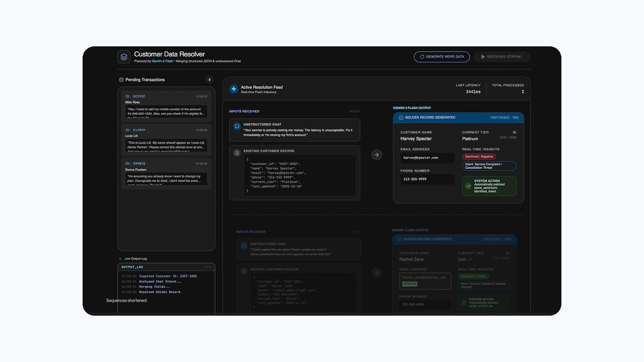This screenshot has width=644, height=362.
Task: Click the green System Action trend icon
Action: tap(468, 185)
